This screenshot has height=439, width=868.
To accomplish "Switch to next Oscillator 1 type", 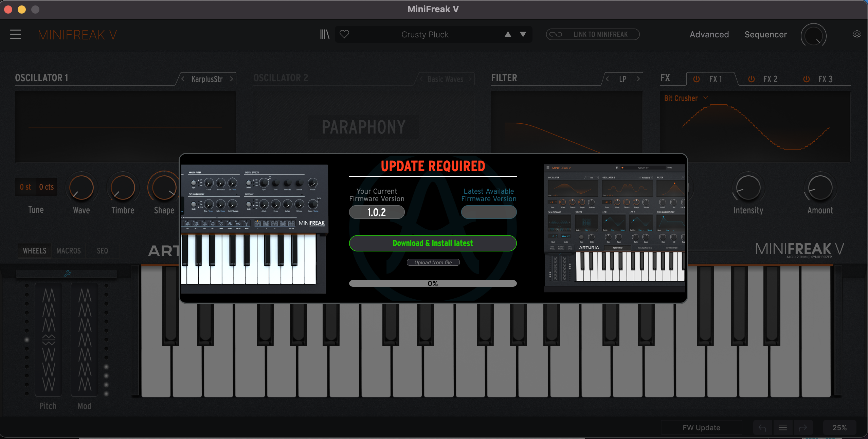I will click(x=232, y=79).
